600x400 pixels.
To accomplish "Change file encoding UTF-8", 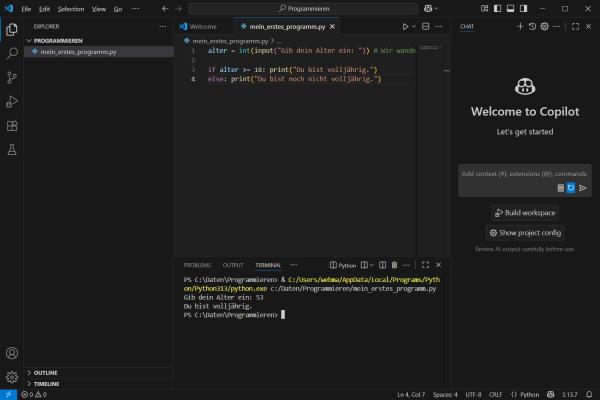I will click(x=473, y=395).
